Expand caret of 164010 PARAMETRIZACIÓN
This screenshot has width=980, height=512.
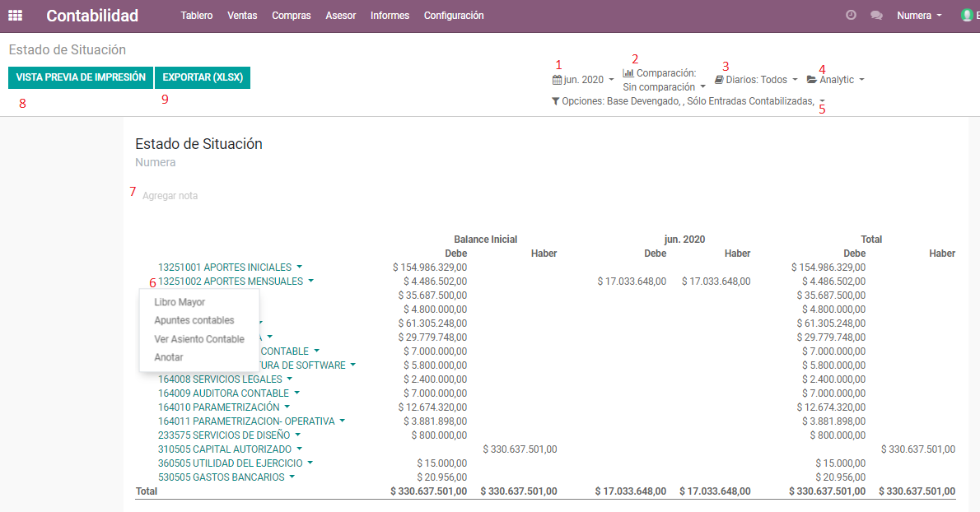[x=287, y=407]
